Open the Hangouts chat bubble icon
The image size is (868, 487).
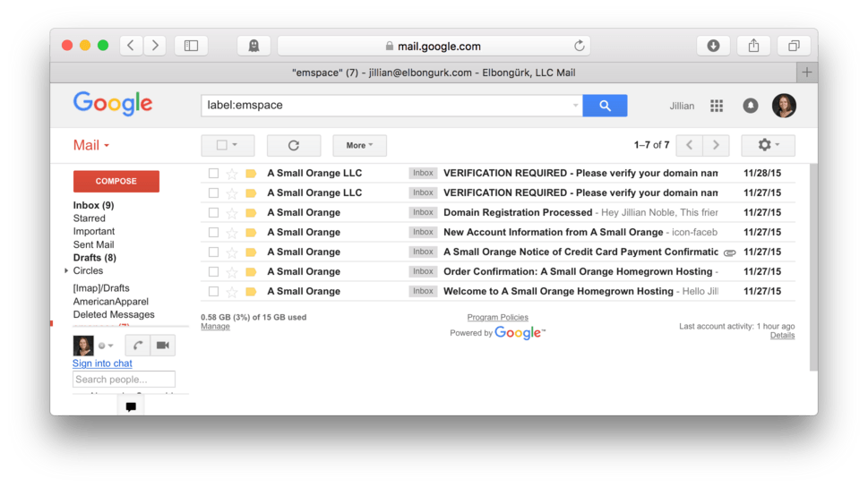point(131,406)
